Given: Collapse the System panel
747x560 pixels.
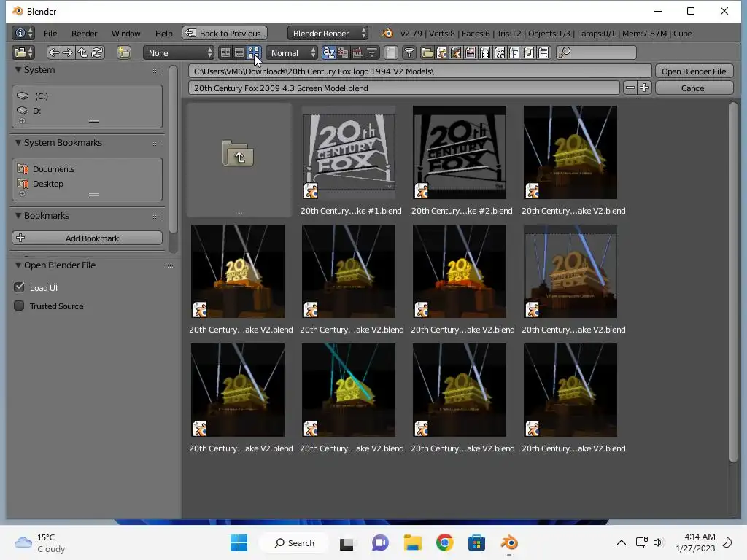Looking at the screenshot, I should [18, 69].
